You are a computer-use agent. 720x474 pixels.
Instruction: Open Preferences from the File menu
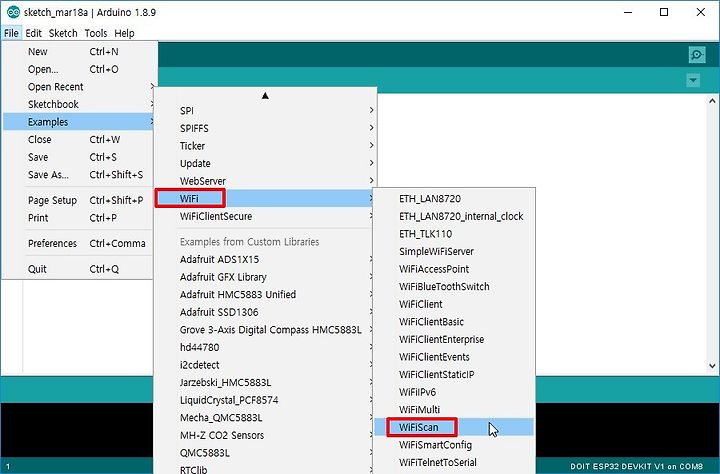pos(78,243)
